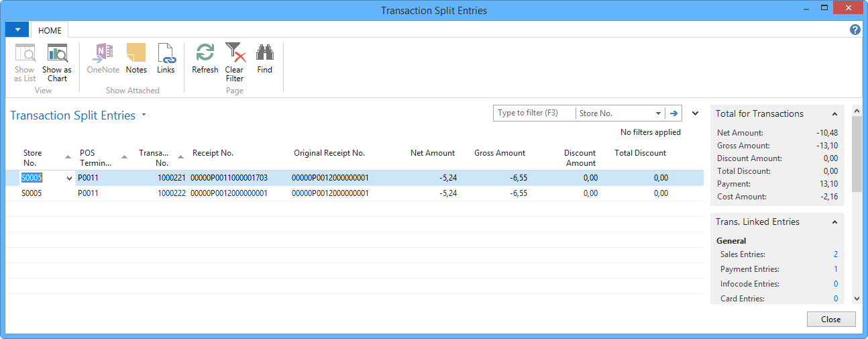Open the Payment Entries count link
This screenshot has height=339, width=868.
835,269
